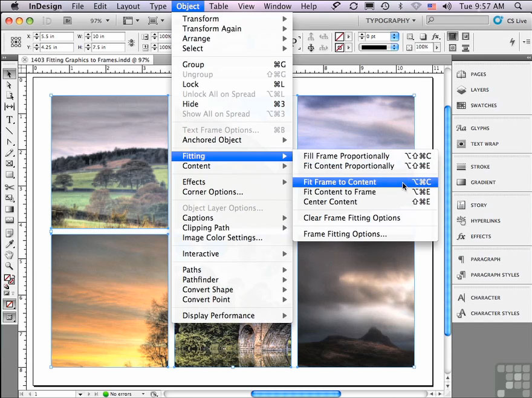Choose Corner Options in Object menu
The height and width of the screenshot is (398, 532).
(x=232, y=192)
